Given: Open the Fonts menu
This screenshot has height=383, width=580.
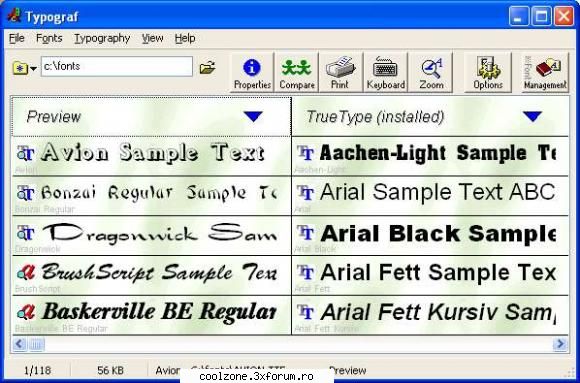Looking at the screenshot, I should point(49,38).
